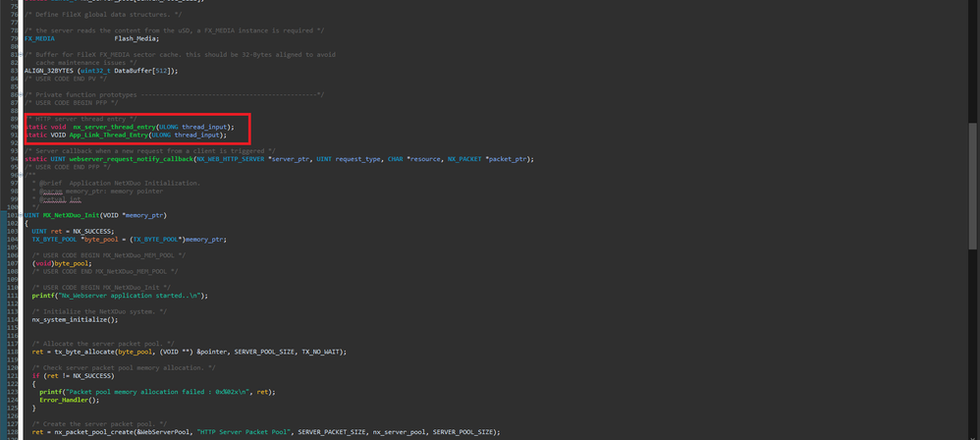Click the uint32_t type keyword
The width and height of the screenshot is (980, 440).
pyautogui.click(x=94, y=71)
